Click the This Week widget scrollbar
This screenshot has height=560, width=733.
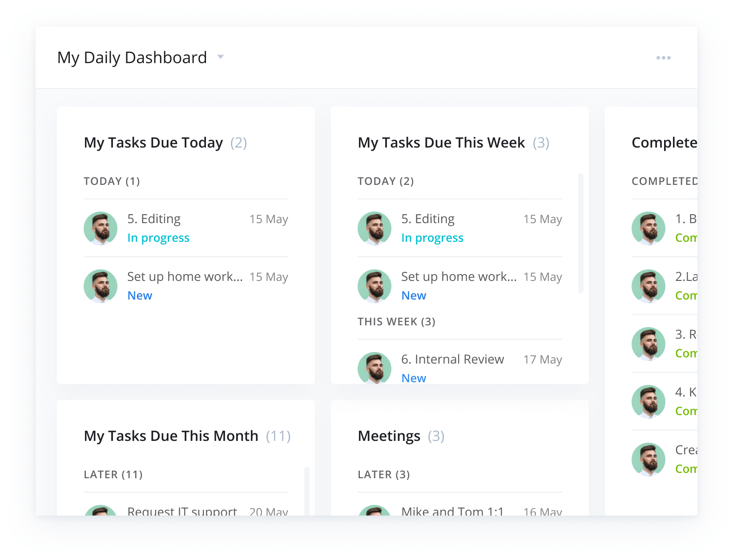pos(580,233)
